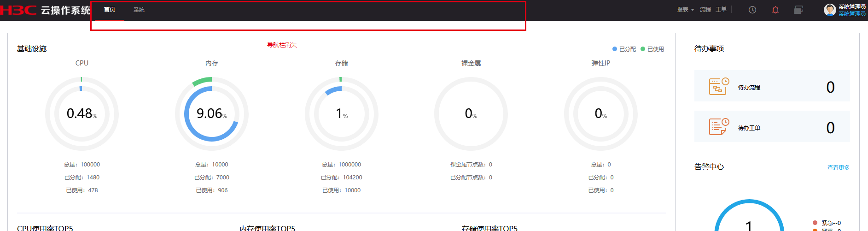868x231 pixels.
Task: Click the CPU gauge title
Action: tap(82, 63)
